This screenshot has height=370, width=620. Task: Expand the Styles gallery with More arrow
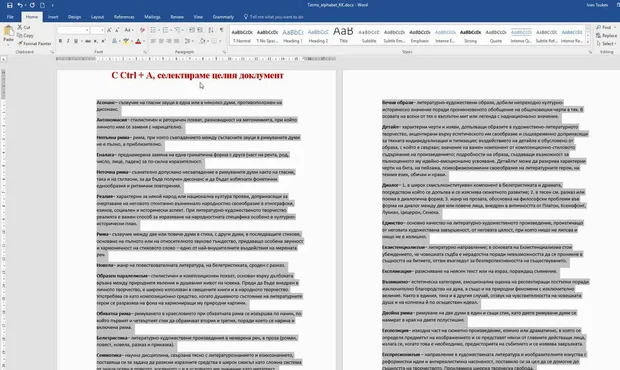[x=588, y=42]
